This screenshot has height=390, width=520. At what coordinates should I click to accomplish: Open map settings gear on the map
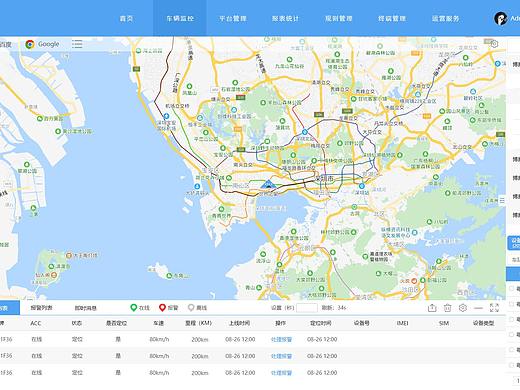pyautogui.click(x=494, y=44)
